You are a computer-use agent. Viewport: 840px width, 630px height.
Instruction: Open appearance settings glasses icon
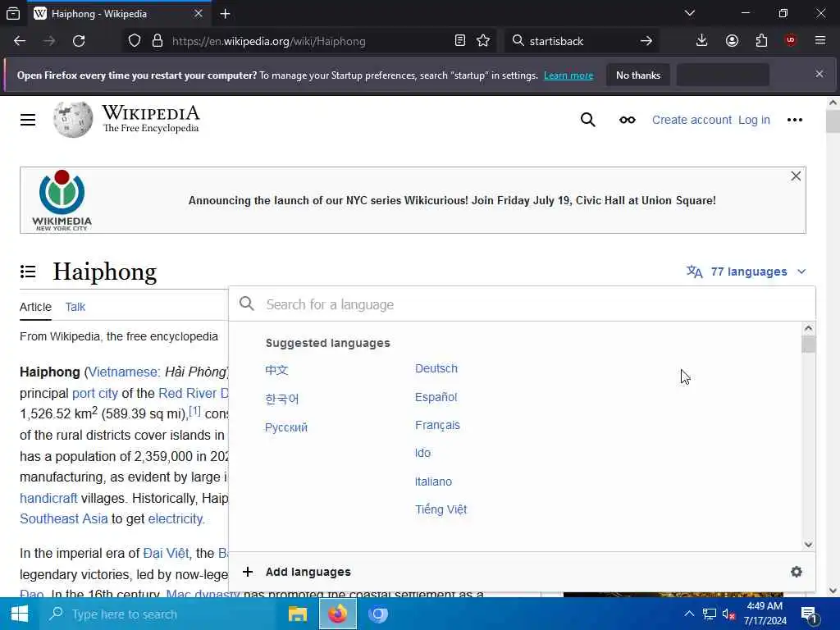point(628,120)
